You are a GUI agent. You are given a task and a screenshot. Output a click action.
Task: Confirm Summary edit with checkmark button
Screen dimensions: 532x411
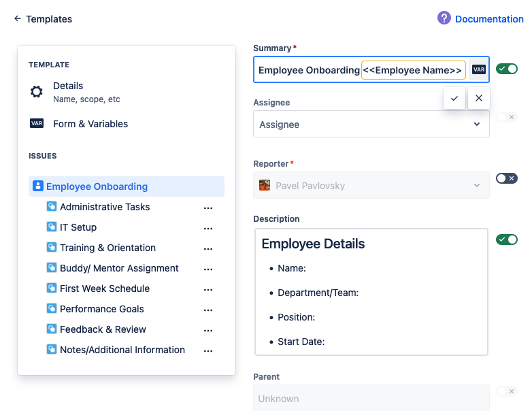point(454,98)
